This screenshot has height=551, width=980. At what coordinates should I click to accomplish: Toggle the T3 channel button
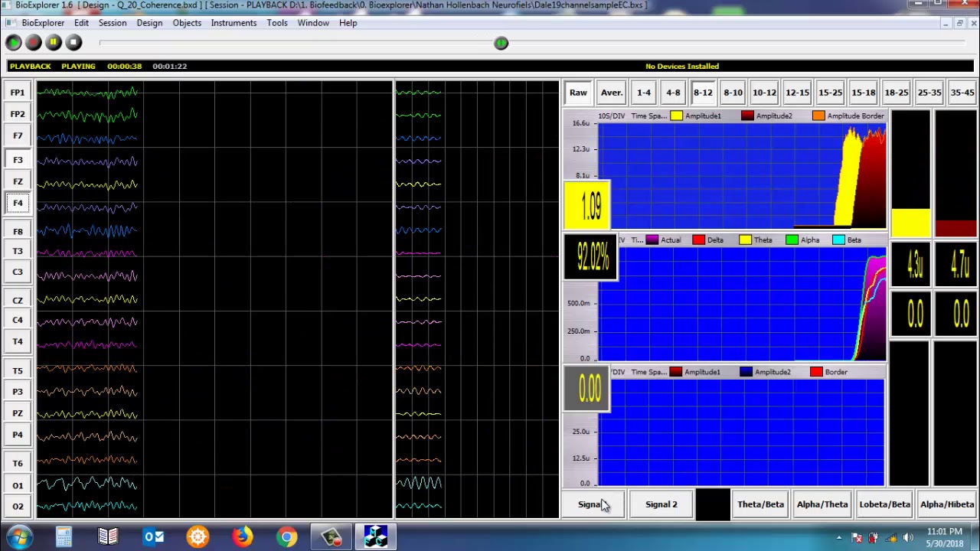pos(18,251)
